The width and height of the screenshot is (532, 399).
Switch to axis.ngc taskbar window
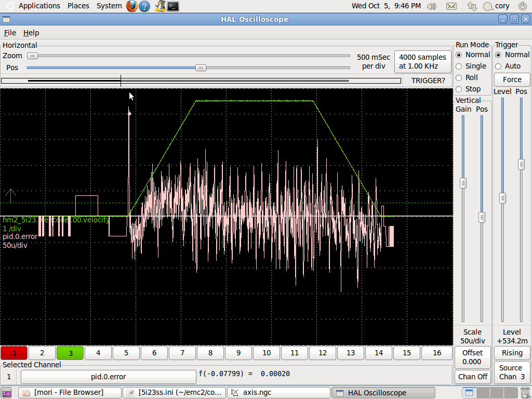278,393
